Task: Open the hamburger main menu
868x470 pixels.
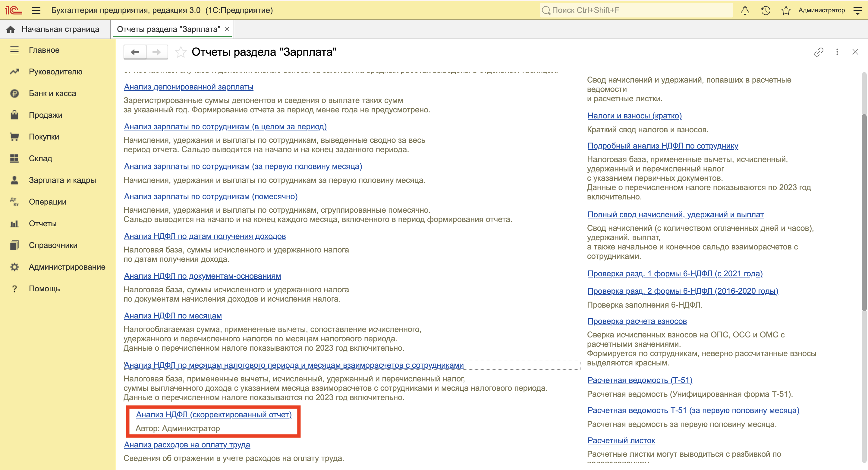Action: point(36,11)
